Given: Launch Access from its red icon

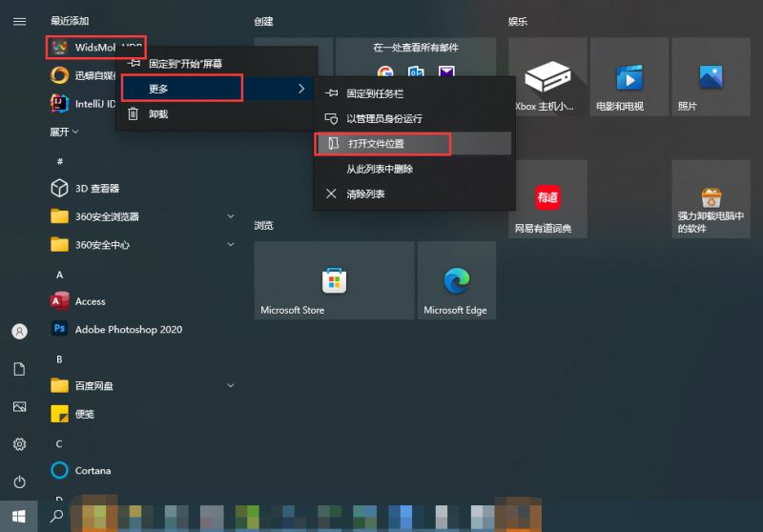Looking at the screenshot, I should point(59,301).
